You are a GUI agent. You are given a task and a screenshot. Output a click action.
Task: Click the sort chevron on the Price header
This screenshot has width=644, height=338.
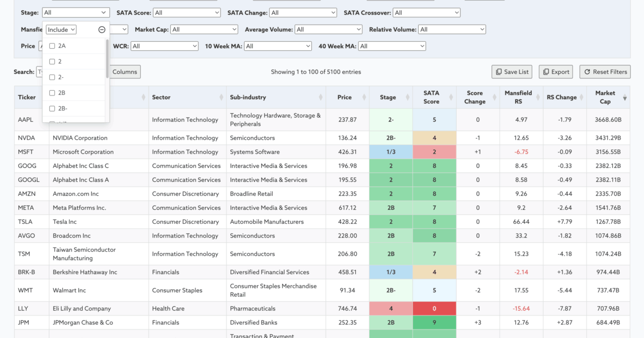click(363, 98)
